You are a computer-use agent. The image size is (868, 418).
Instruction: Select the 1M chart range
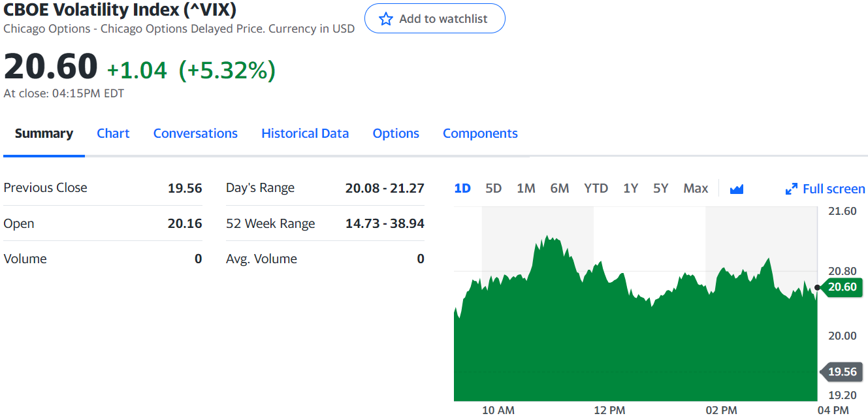[x=526, y=188]
